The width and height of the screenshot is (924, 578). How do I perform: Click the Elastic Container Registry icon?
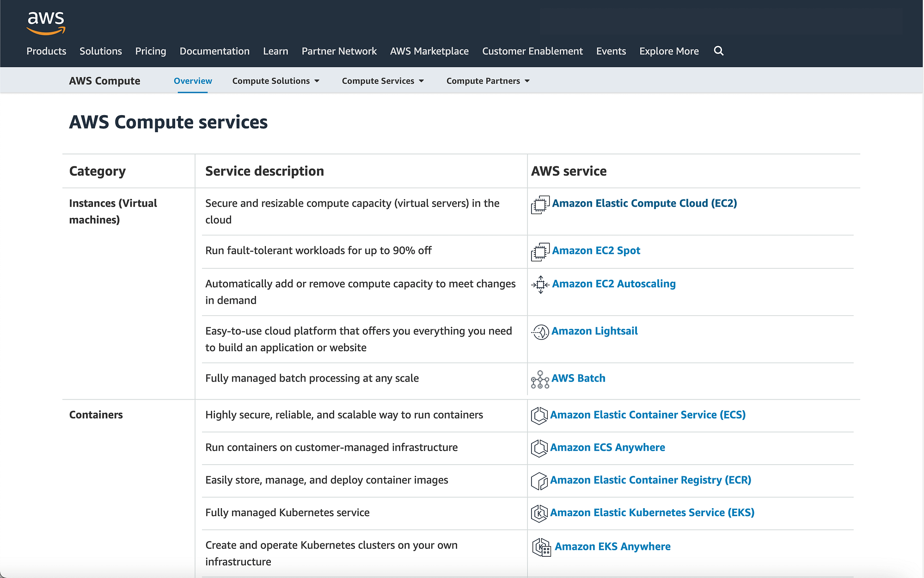[x=539, y=481]
